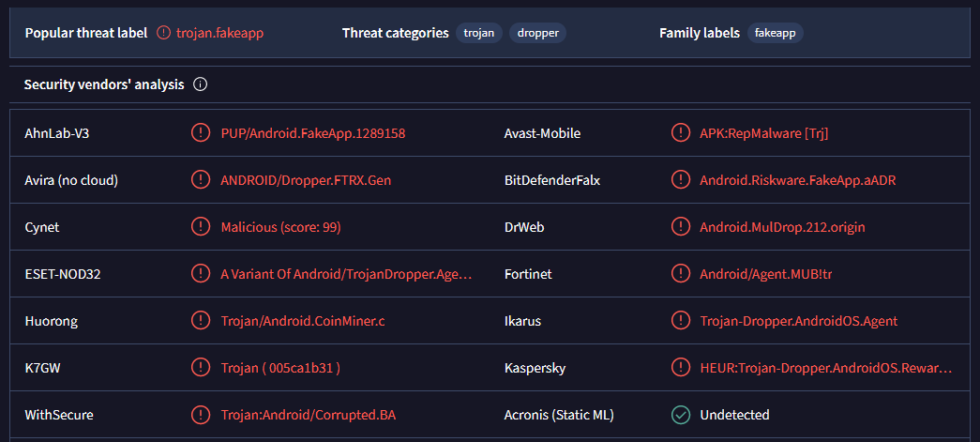
Task: Click the alert icon in the Cynet row
Action: point(200,227)
